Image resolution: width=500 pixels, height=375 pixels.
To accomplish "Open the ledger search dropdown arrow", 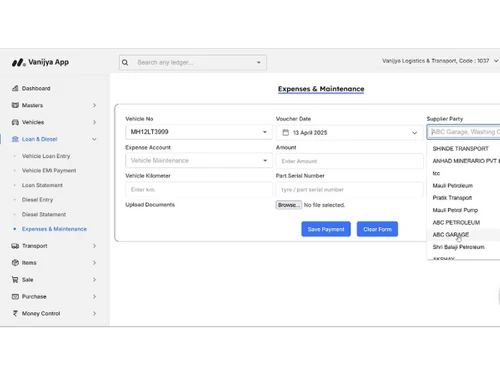I will (x=258, y=62).
